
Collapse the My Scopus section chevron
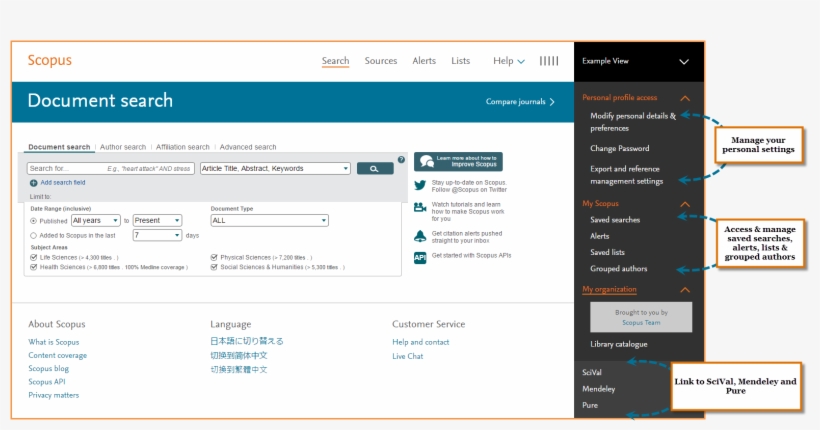coord(685,204)
